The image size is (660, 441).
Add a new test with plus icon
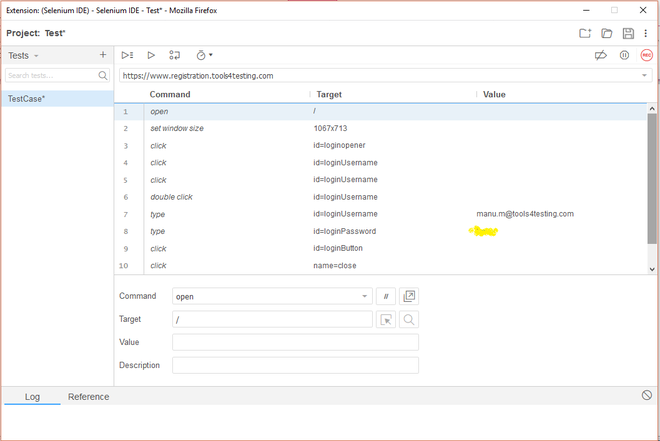pyautogui.click(x=103, y=55)
